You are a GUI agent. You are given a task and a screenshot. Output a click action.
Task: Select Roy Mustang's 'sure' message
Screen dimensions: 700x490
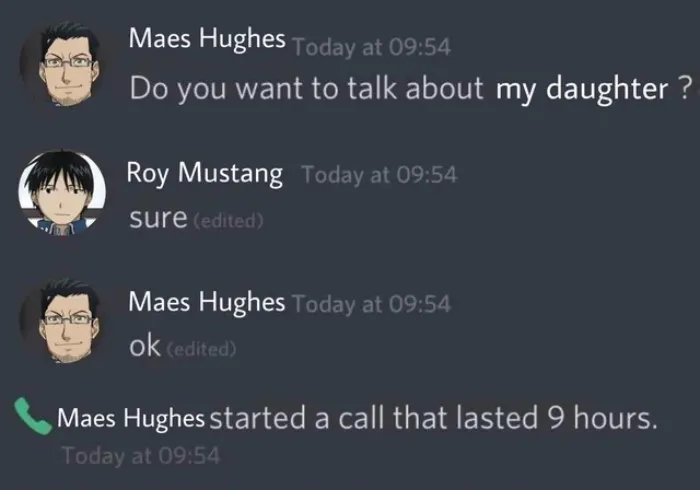158,218
